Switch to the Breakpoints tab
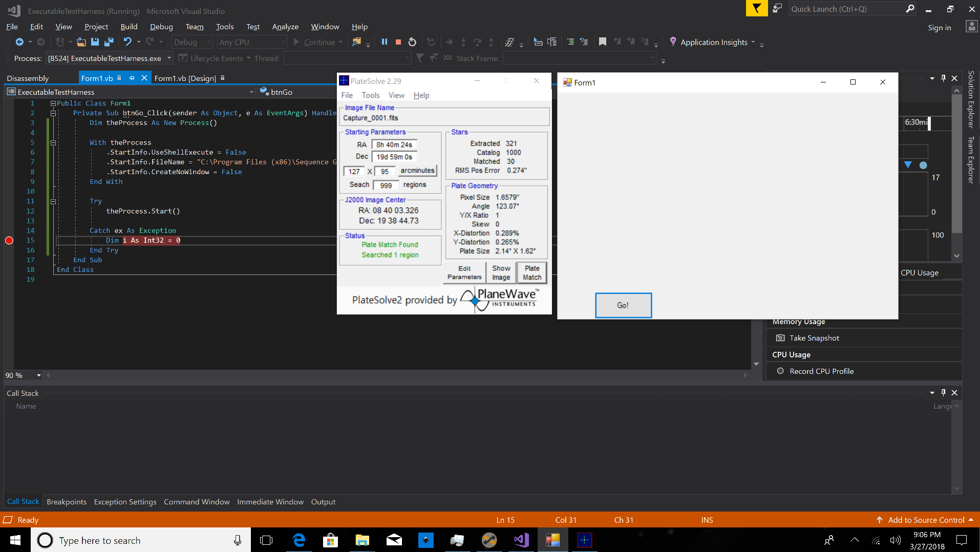This screenshot has width=980, height=552. pyautogui.click(x=67, y=502)
